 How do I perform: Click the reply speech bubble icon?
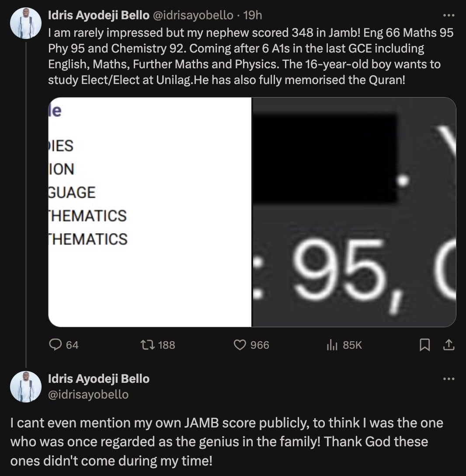(56, 345)
